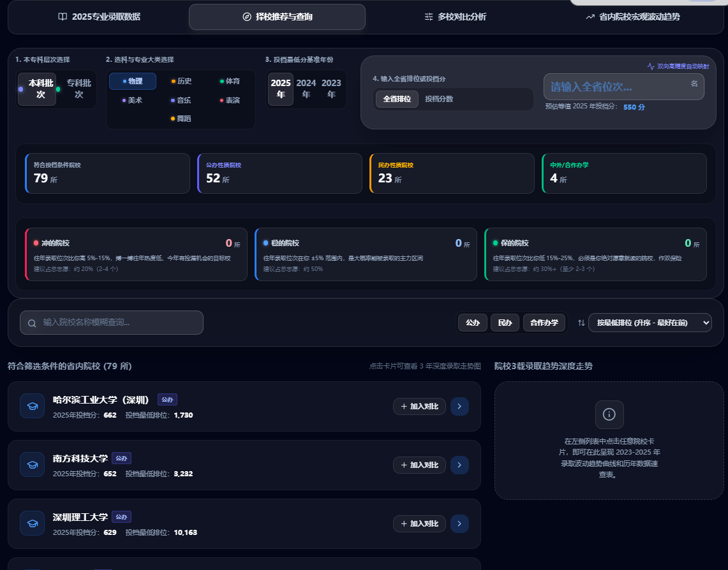728x570 pixels.
Task: Select 2024年 as baseline year
Action: point(306,89)
